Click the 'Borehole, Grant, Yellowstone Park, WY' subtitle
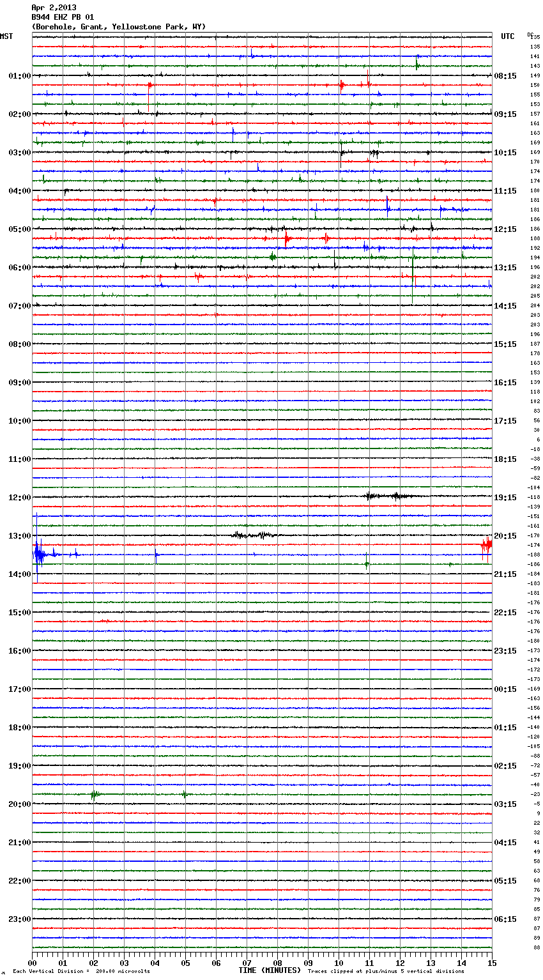This screenshot has height=980, width=543. [x=119, y=27]
